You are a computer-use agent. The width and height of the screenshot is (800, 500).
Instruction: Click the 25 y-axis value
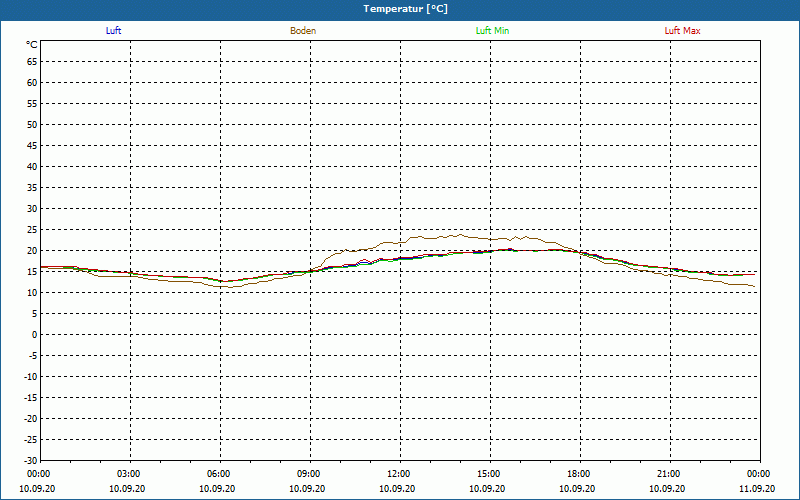pos(32,230)
